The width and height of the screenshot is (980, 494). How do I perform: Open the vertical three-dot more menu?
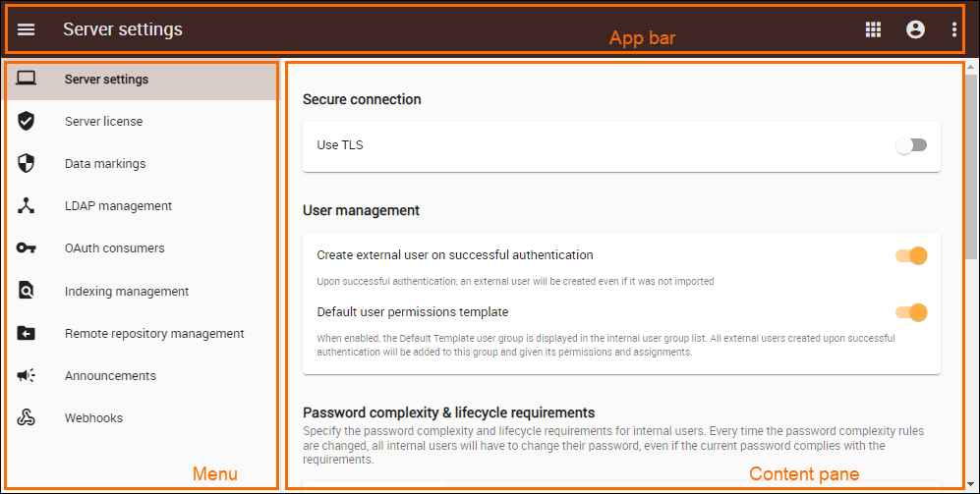(x=954, y=29)
